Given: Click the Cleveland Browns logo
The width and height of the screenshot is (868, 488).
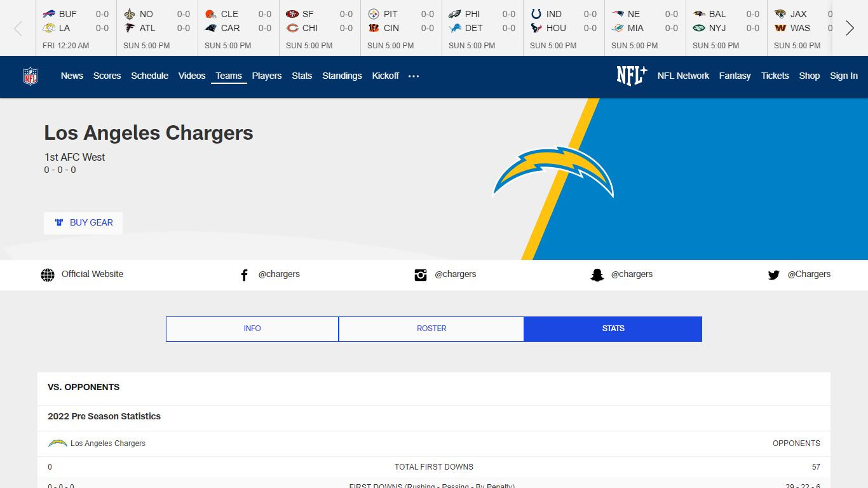Looking at the screenshot, I should pyautogui.click(x=211, y=14).
